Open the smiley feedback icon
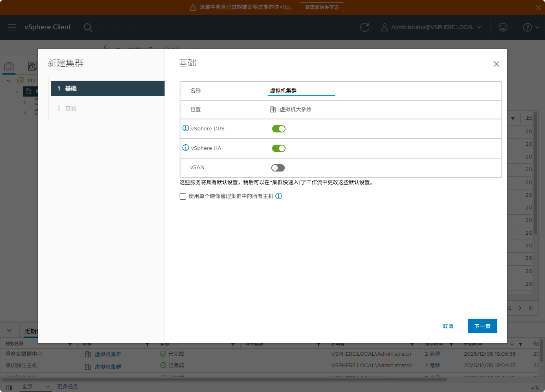Screen dimensions: 545x392 503,27
